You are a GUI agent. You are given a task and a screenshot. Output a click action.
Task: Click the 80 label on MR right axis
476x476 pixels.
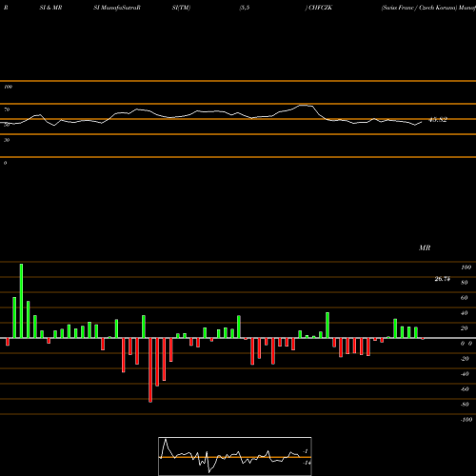(x=465, y=283)
